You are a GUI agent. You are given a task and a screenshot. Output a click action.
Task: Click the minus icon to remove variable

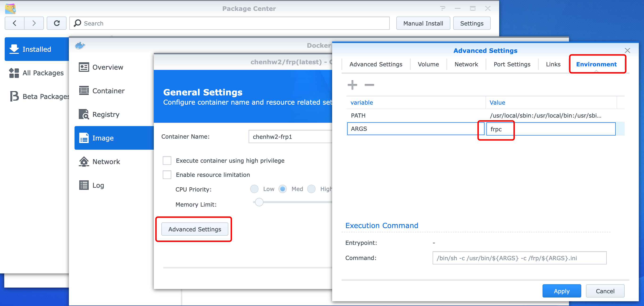[369, 85]
